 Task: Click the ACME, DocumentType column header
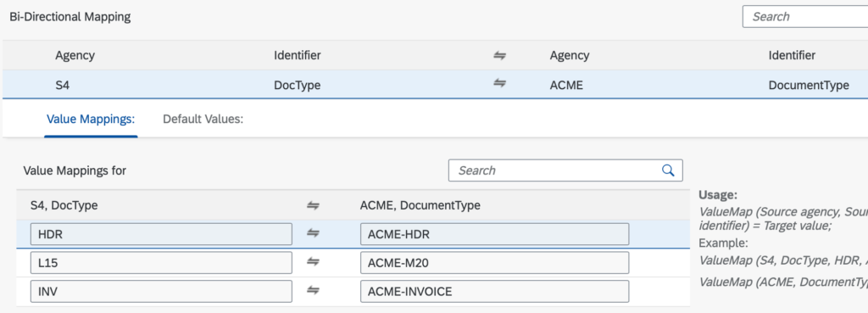point(420,205)
